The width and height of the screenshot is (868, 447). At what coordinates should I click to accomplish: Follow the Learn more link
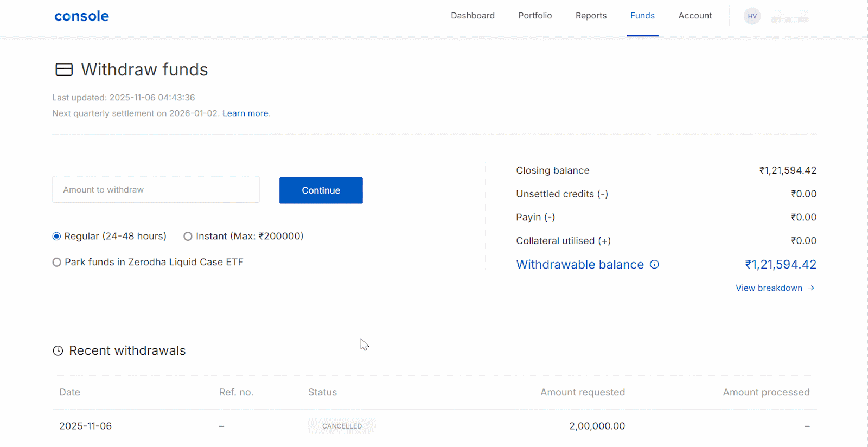[x=245, y=113]
